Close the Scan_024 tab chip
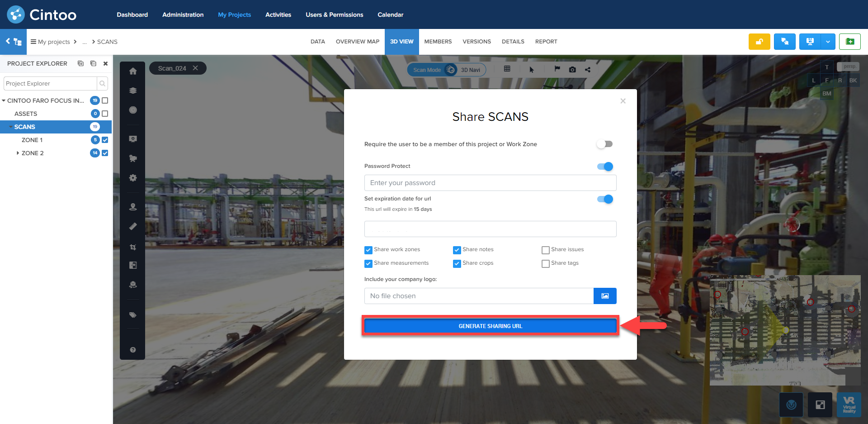 tap(195, 68)
